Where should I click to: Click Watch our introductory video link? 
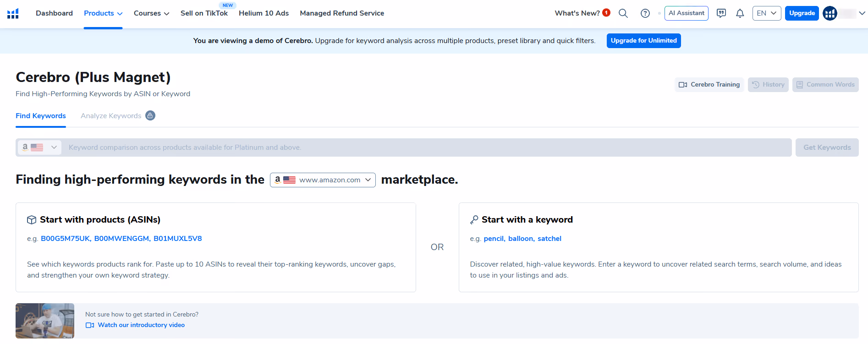click(141, 325)
